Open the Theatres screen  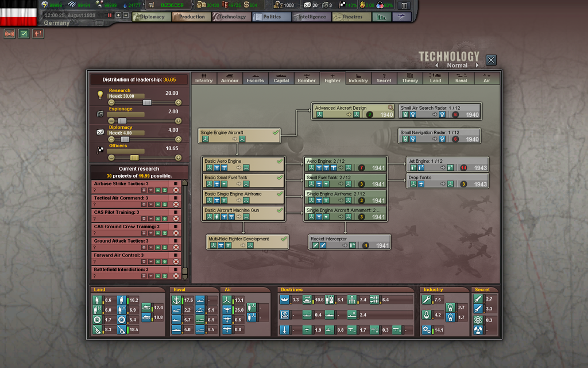(x=352, y=17)
